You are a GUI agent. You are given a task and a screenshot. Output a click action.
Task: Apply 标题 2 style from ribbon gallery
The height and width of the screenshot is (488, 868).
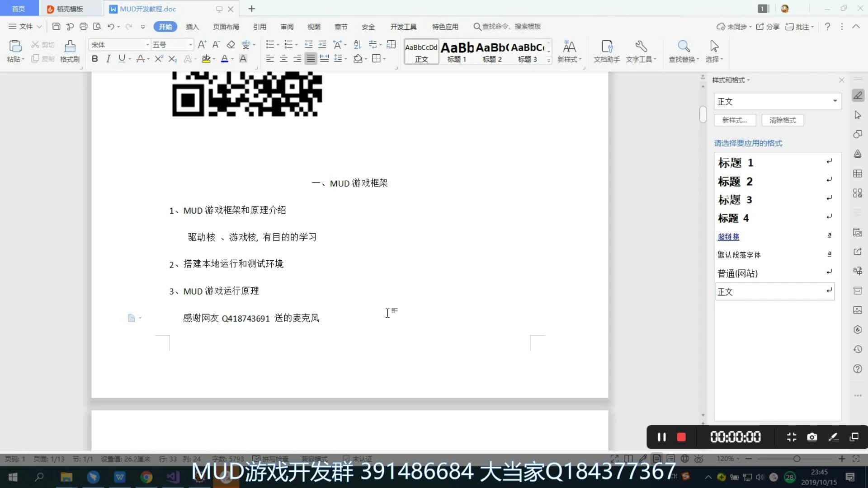(492, 52)
